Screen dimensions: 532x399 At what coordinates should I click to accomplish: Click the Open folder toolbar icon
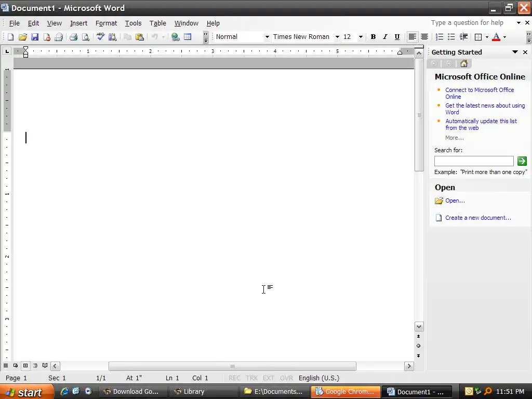[x=23, y=37]
